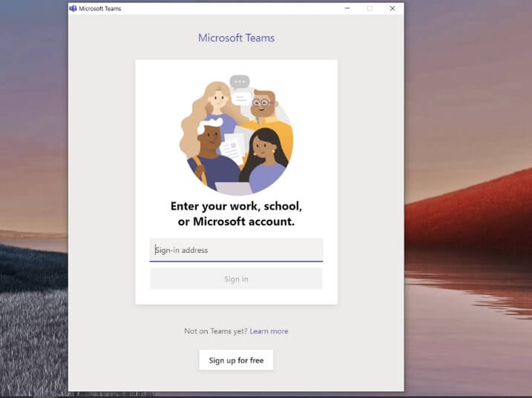
Task: Close the Microsoft Teams sign-in window
Action: click(392, 9)
